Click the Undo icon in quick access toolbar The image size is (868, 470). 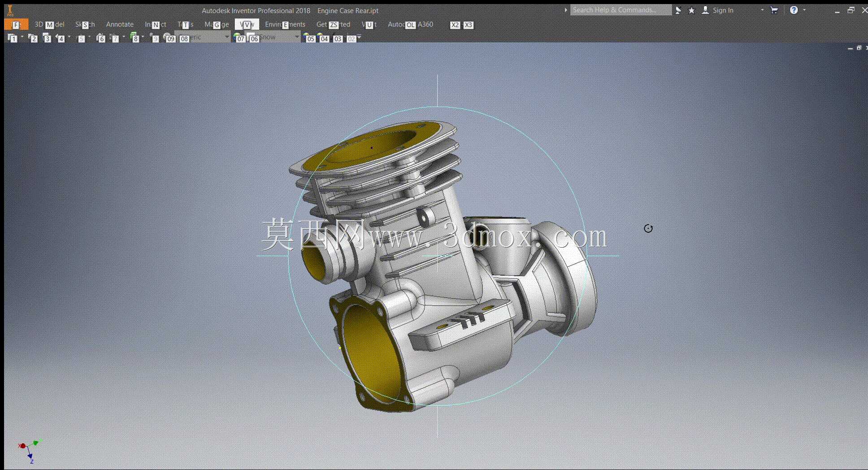point(60,38)
